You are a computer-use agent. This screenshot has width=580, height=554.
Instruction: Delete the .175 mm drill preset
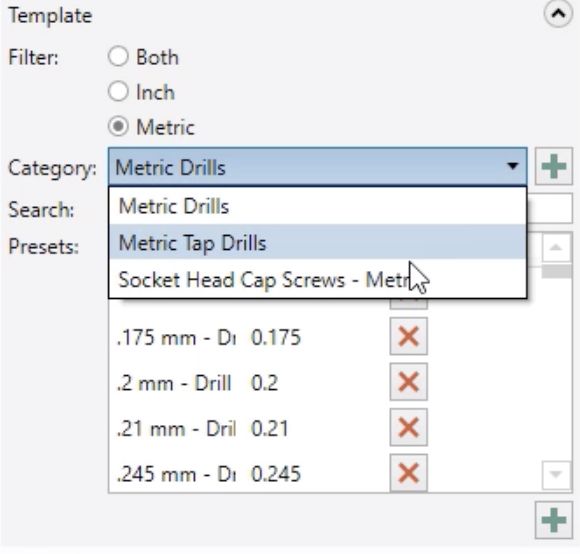point(408,336)
